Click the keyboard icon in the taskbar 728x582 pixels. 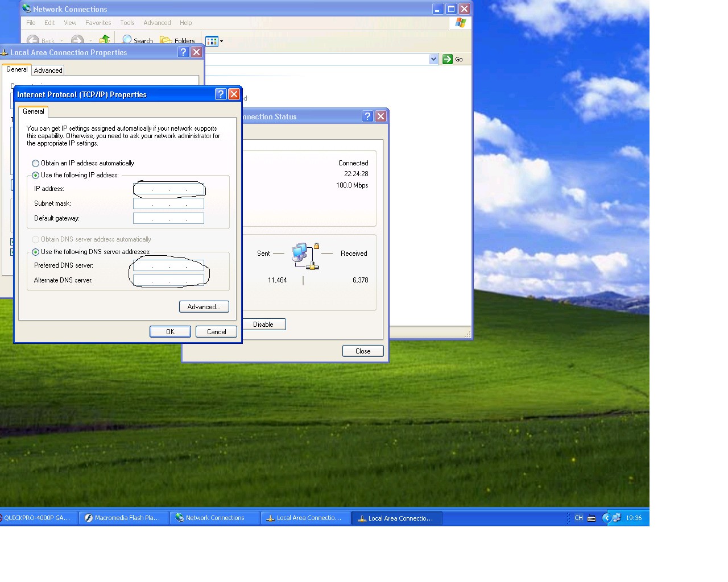pyautogui.click(x=591, y=518)
